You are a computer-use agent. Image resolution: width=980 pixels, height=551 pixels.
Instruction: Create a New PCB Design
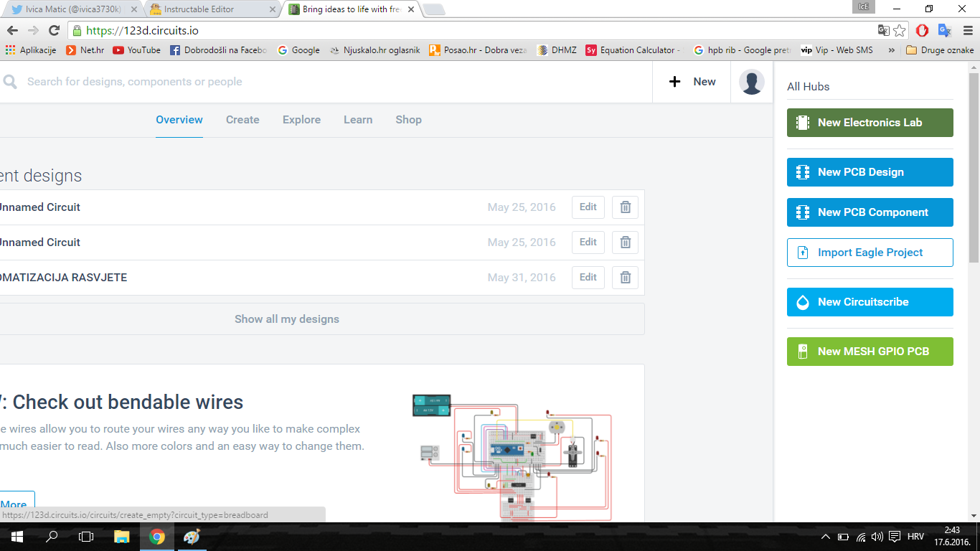[870, 172]
